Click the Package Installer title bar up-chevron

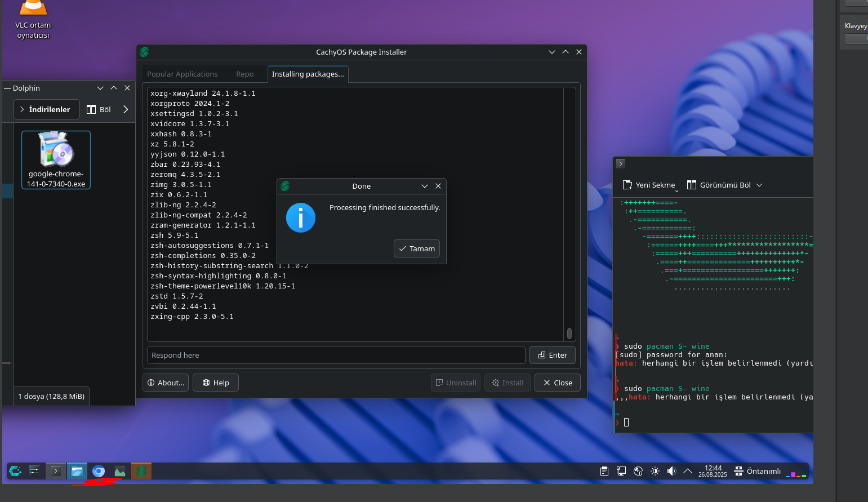pos(566,52)
